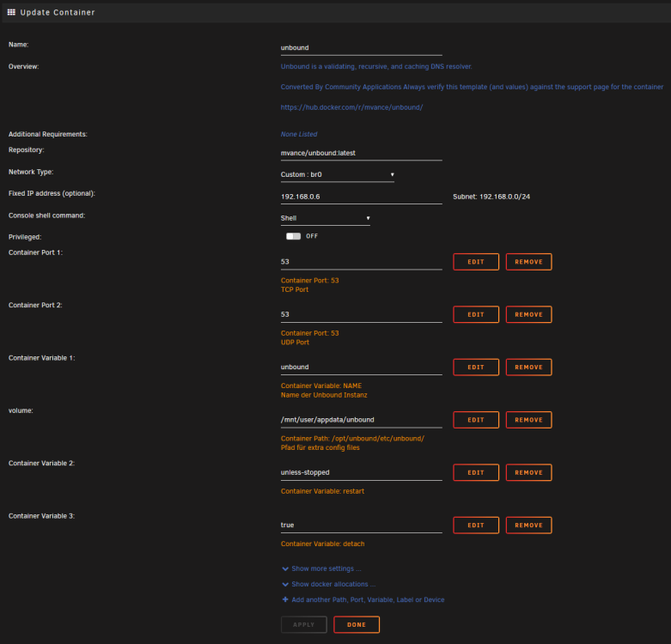Click the Container Port 1 value field
671x644 pixels.
[361, 262]
